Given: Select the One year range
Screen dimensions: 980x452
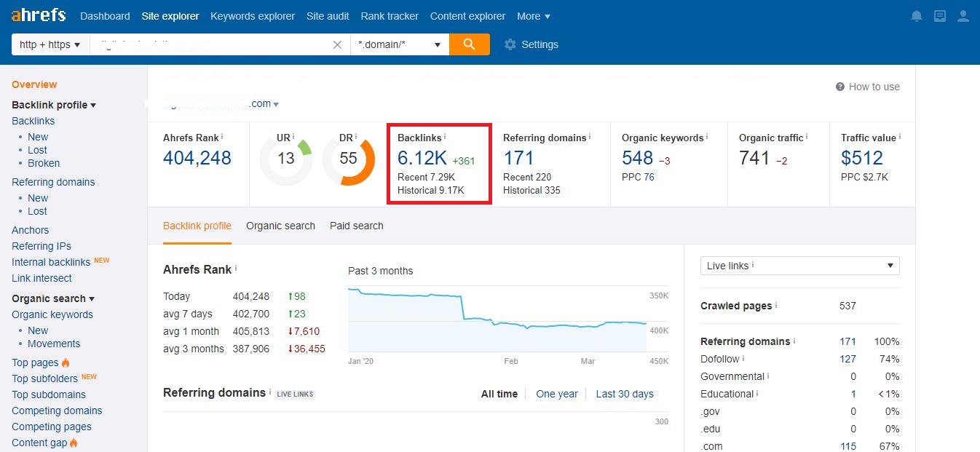Looking at the screenshot, I should [x=557, y=394].
